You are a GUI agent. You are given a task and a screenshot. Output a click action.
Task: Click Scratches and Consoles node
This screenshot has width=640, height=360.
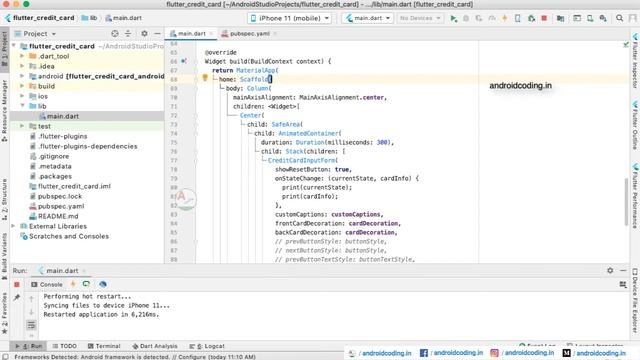[65, 236]
